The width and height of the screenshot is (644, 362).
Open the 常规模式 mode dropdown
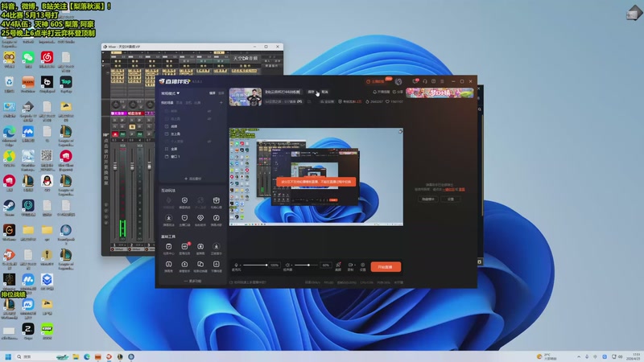click(170, 93)
